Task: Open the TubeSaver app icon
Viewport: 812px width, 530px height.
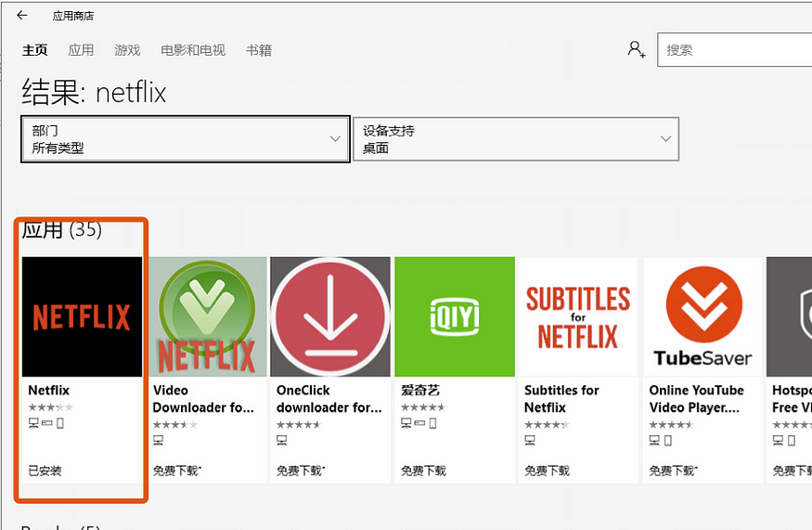Action: [703, 317]
